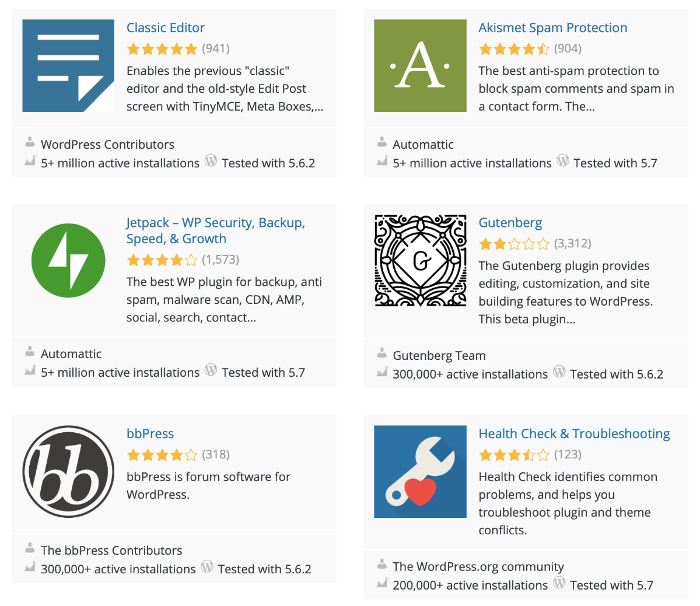Viewport: 700px width, 606px height.
Task: Click the Akismet green A icon
Action: point(420,65)
